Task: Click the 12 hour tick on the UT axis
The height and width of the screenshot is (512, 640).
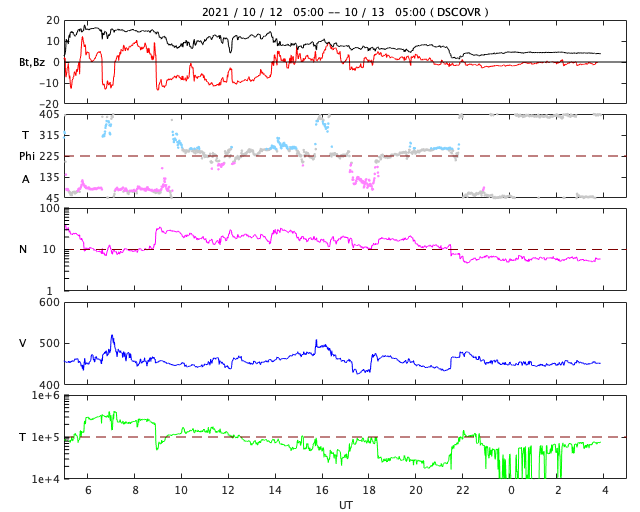Action: pyautogui.click(x=228, y=490)
